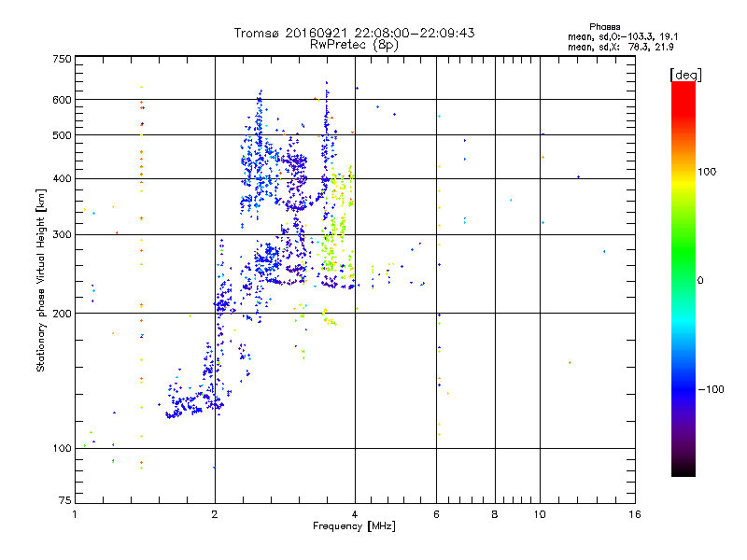
Task: Click the "0" degree label beside color bar
Action: coord(700,281)
